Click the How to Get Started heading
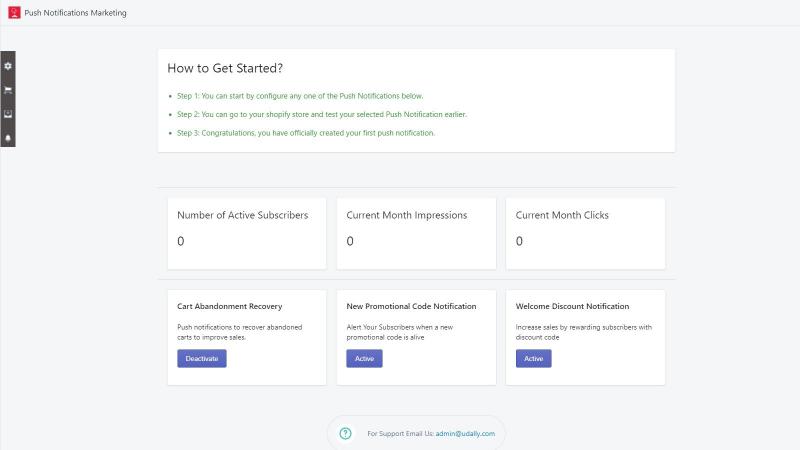Viewport: 800px width, 450px height. (x=225, y=68)
